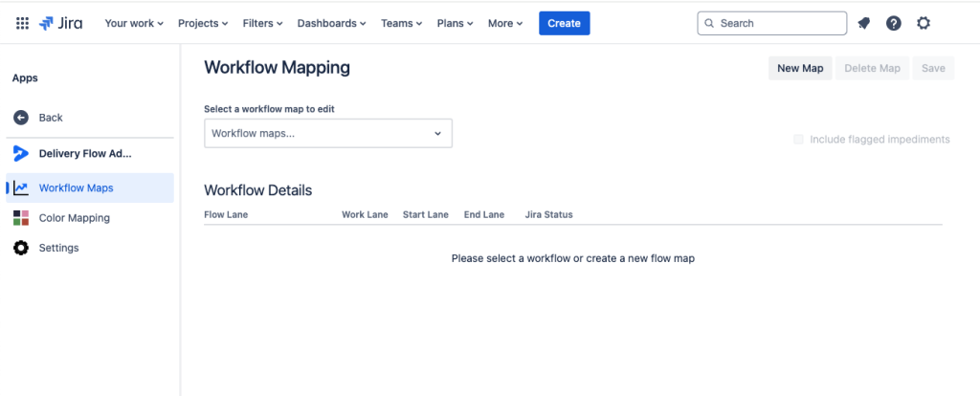Click the Save button
980x396 pixels.
point(933,68)
